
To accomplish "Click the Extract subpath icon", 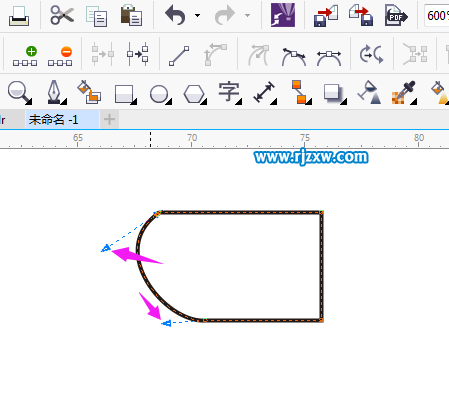I will coord(415,54).
